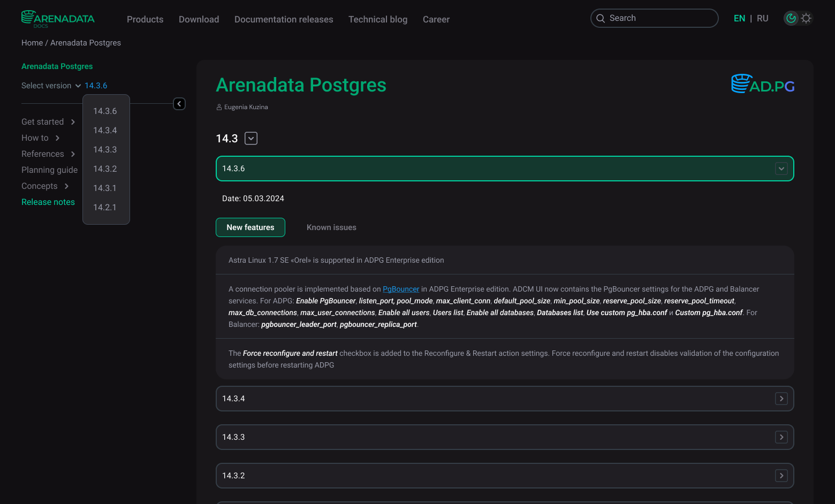Choose version 14.2.1 from dropdown list
835x504 pixels.
coord(105,208)
